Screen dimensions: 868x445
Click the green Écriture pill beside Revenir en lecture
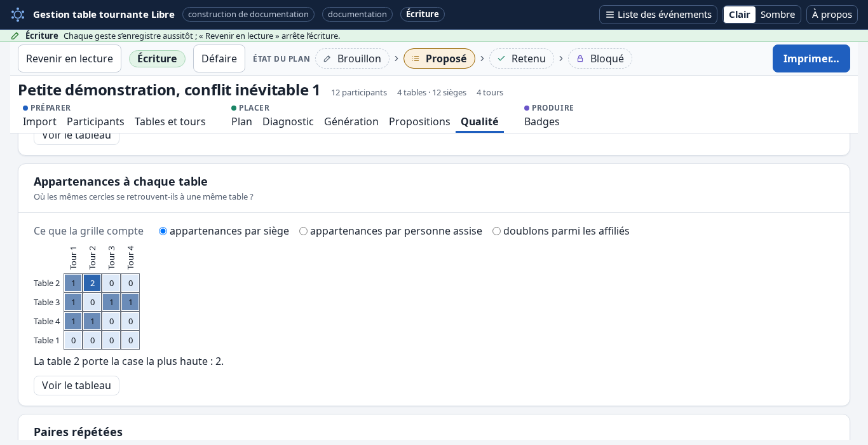coord(157,58)
